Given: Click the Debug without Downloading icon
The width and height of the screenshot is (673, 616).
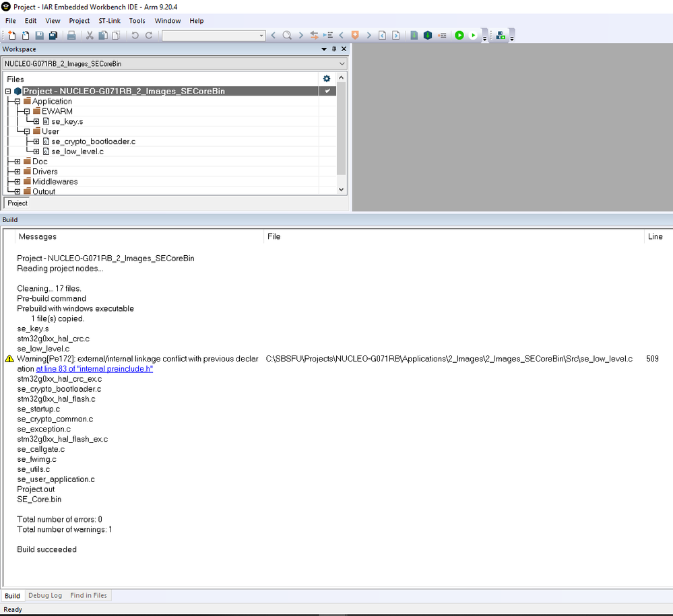Looking at the screenshot, I should pos(473,35).
